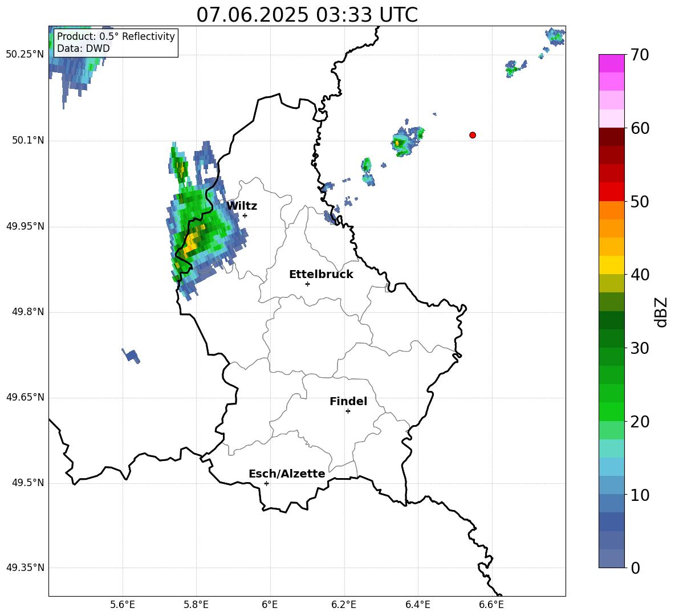Click the Findel city label
Image resolution: width=675 pixels, height=616 pixels.
point(348,401)
